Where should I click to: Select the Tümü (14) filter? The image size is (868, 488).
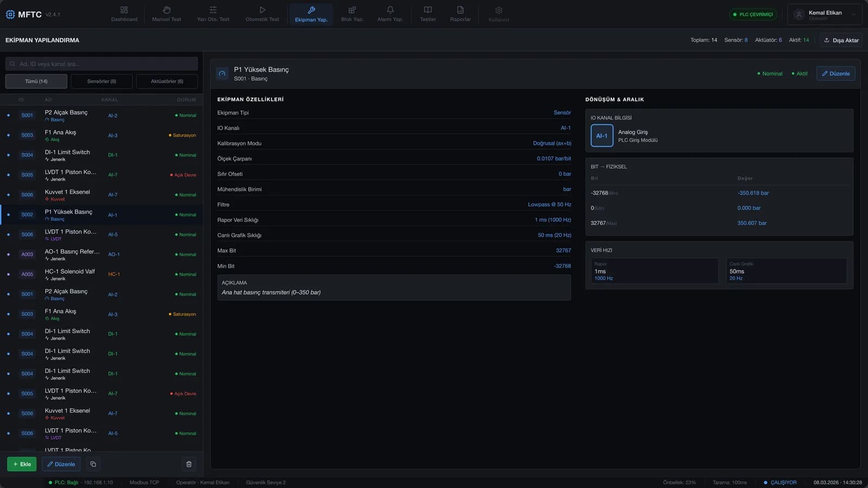tap(36, 81)
